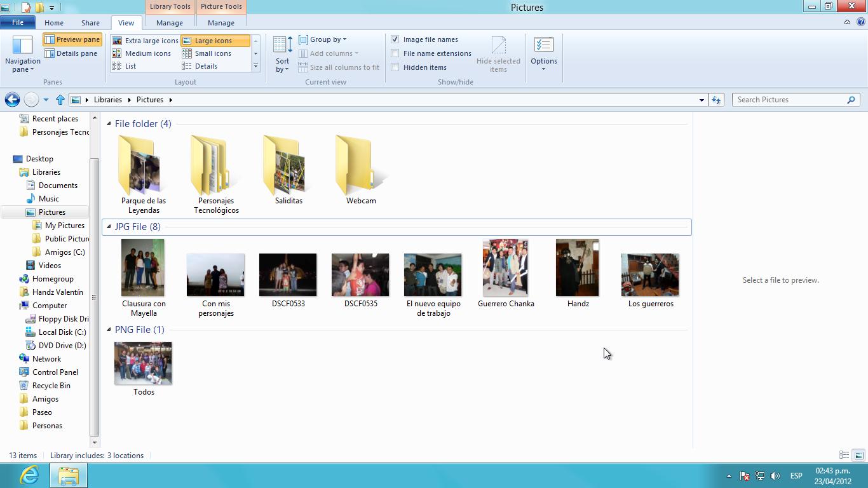Open the Share ribbon tab
Viewport: 868px width, 488px height.
(90, 23)
